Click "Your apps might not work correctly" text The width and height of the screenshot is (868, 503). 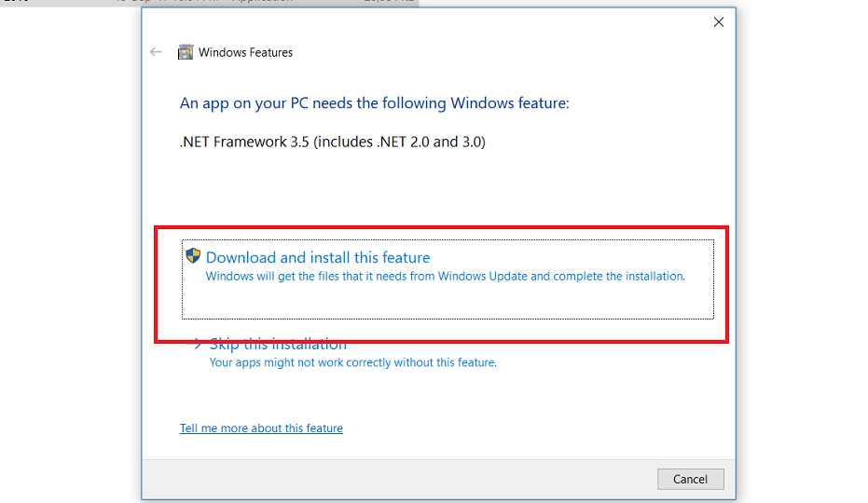point(352,362)
